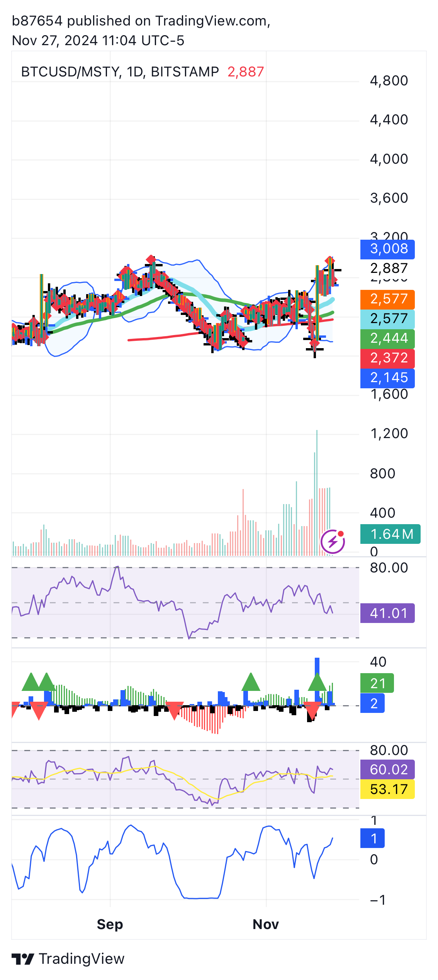Viewport: 438px width, 980px height.
Task: Click the 1,200 volume axis label
Action: 389,433
